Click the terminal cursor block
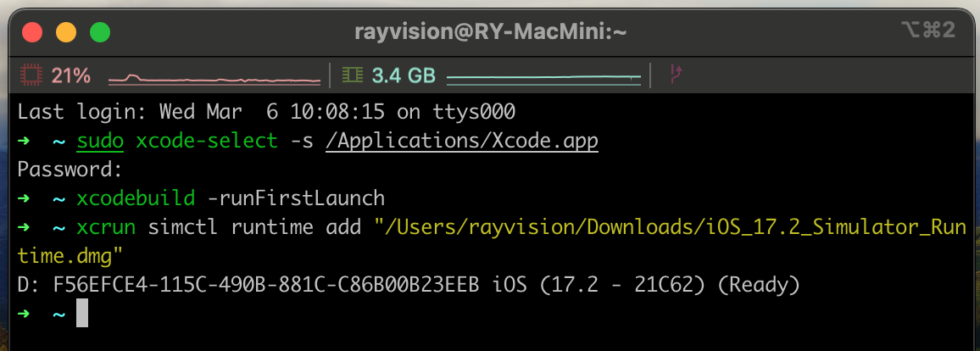Screen dimensions: 980x351 point(81,315)
